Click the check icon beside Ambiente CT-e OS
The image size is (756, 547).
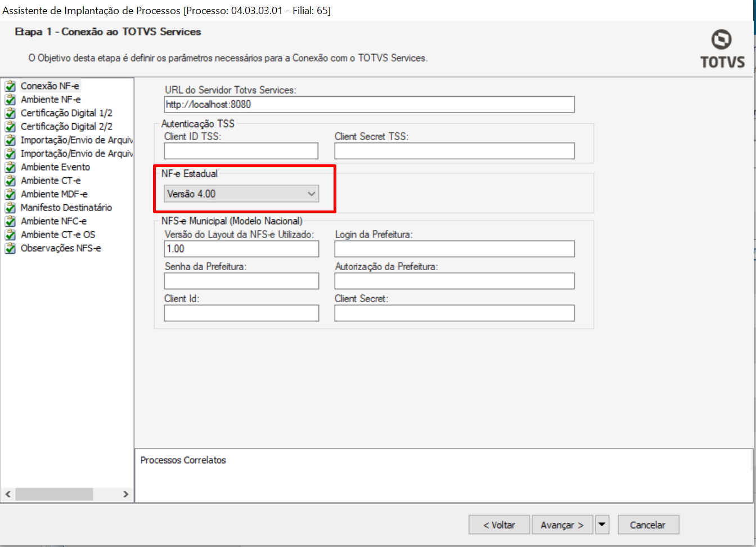10,235
